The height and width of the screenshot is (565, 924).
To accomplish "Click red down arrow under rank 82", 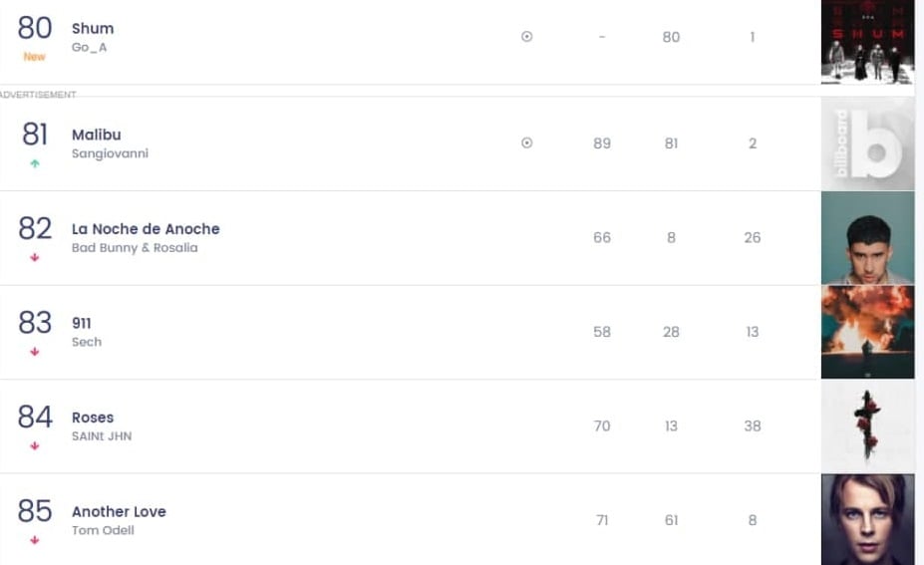I will [35, 257].
